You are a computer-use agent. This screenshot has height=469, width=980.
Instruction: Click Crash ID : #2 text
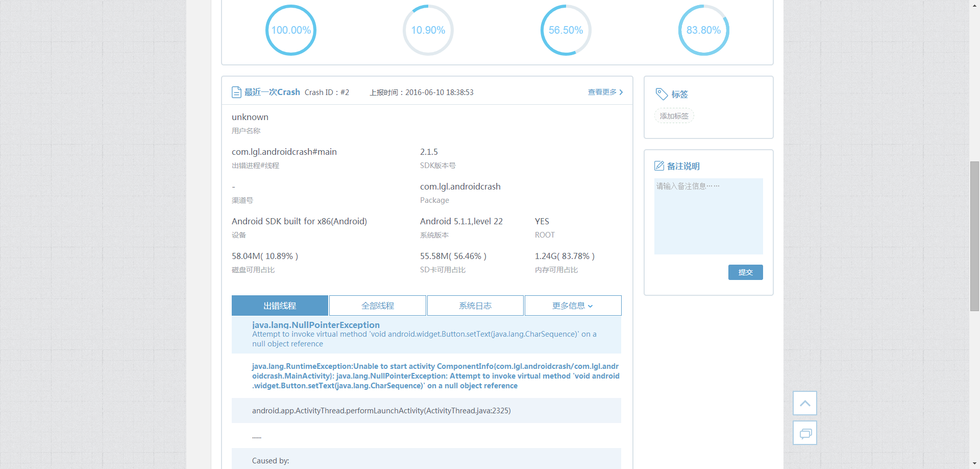click(x=327, y=92)
